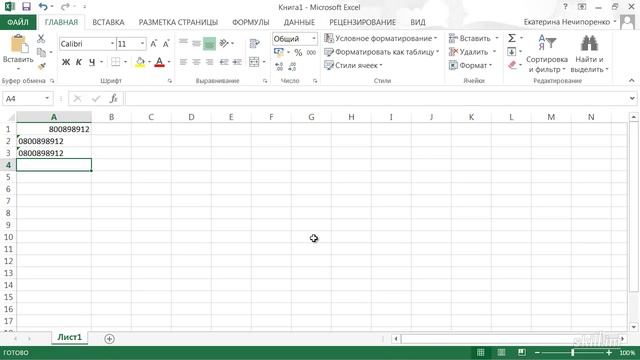Apply comma style 000 format
Viewport: 640px width, 360px height.
311,53
